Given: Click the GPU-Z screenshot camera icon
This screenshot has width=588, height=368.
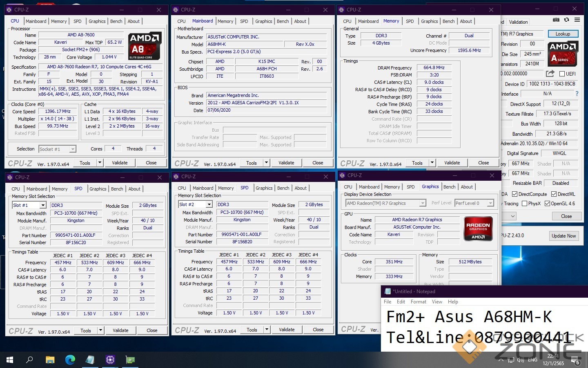Looking at the screenshot, I should coord(556,20).
